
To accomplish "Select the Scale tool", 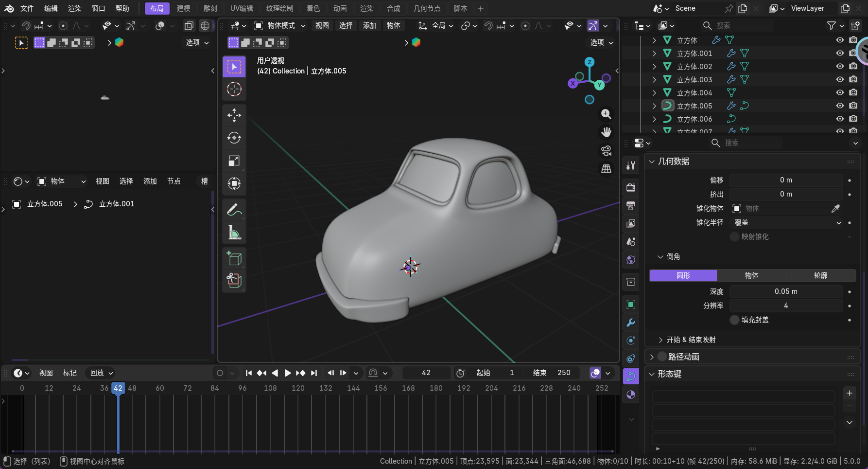I will 234,161.
